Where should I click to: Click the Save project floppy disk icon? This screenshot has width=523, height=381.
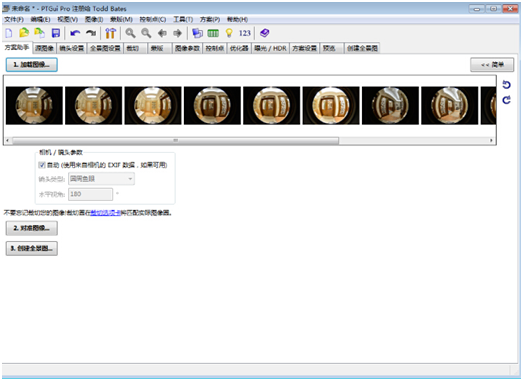pyautogui.click(x=56, y=33)
